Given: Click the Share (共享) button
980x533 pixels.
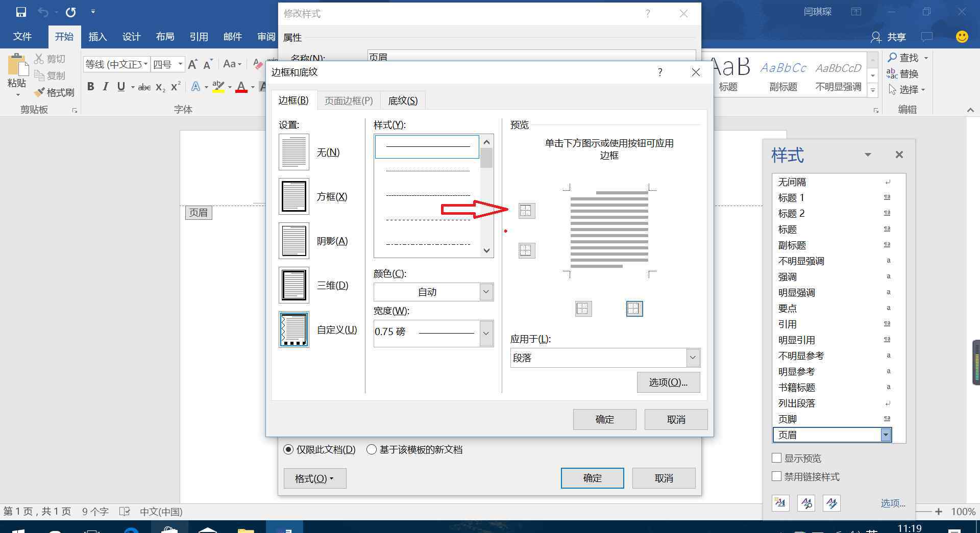Looking at the screenshot, I should tap(889, 37).
